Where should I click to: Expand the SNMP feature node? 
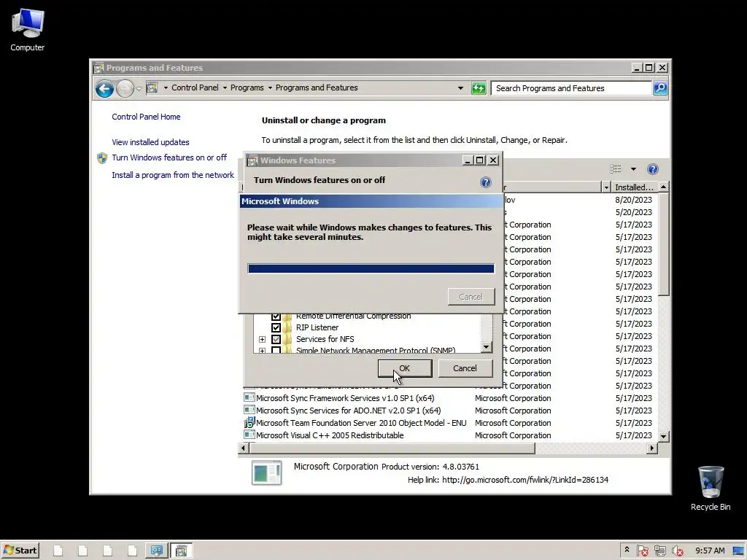262,351
